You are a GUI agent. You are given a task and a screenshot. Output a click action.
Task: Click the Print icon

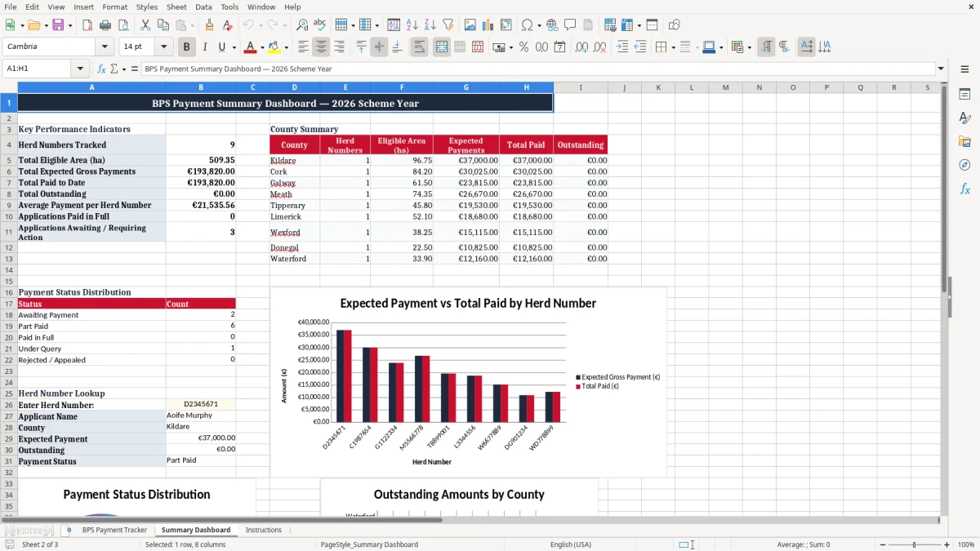coord(105,25)
